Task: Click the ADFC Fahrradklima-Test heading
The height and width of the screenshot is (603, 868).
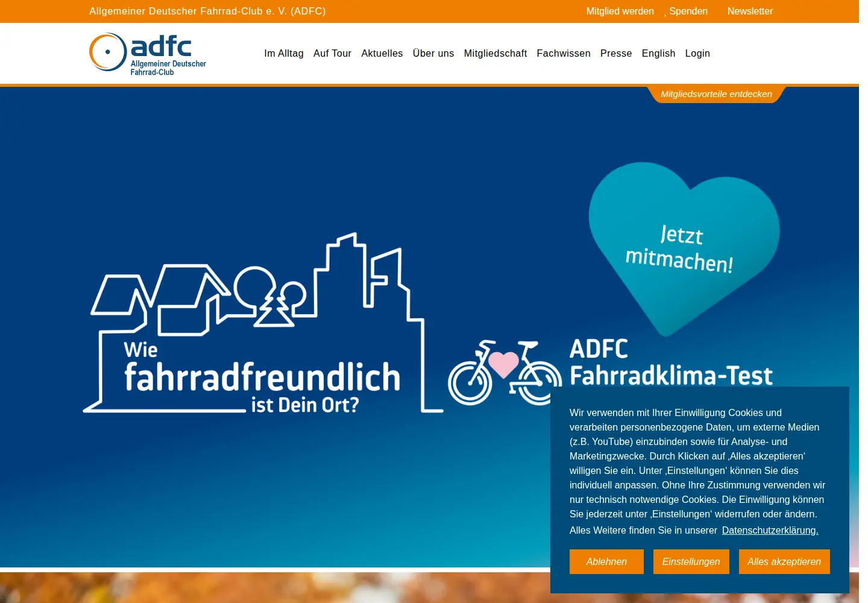Action: (x=671, y=362)
